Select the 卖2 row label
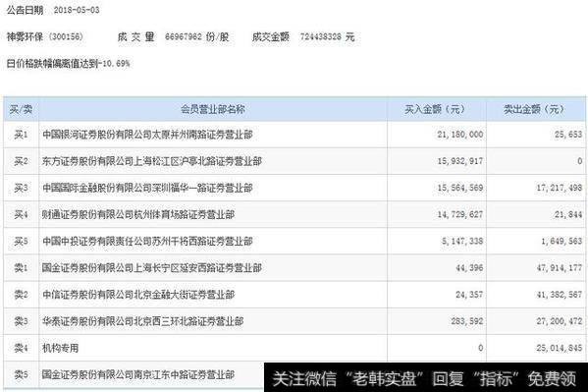This screenshot has height=392, width=588. tap(21, 295)
